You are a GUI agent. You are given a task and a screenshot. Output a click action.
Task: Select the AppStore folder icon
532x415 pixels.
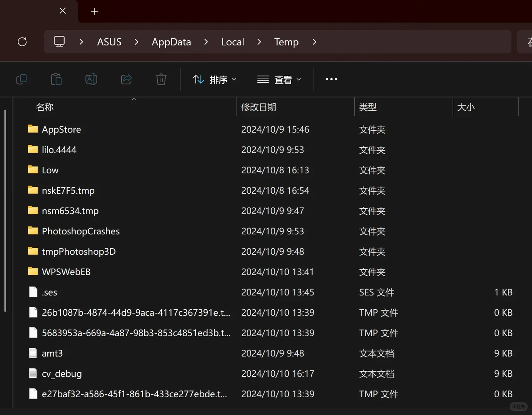pos(33,129)
